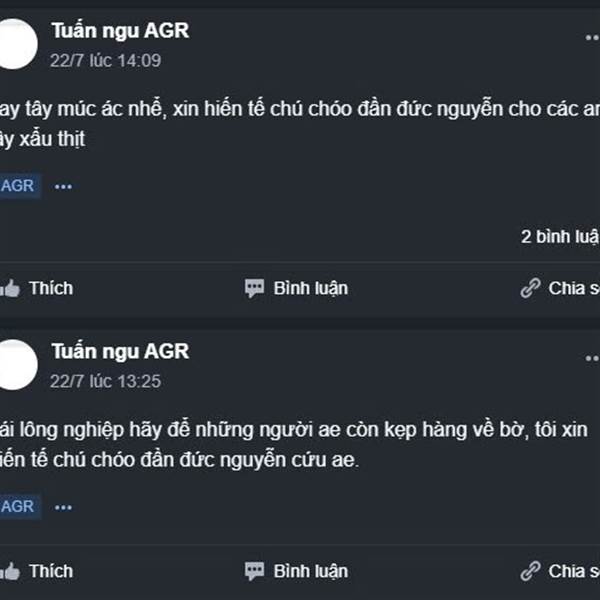Screen dimensions: 600x600
Task: Expand more tags next to AGR on second post
Action: click(x=63, y=507)
